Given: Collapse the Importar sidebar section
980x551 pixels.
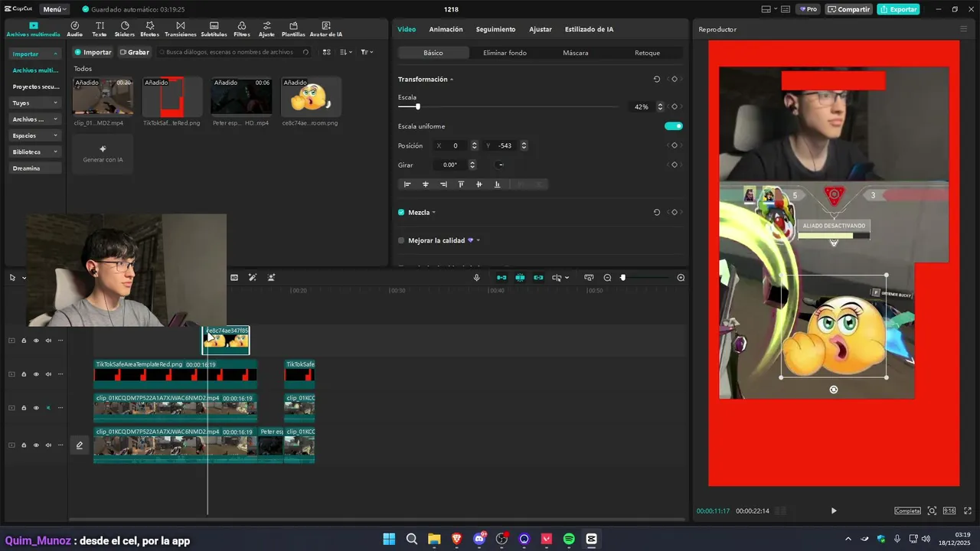Looking at the screenshot, I should tap(55, 54).
